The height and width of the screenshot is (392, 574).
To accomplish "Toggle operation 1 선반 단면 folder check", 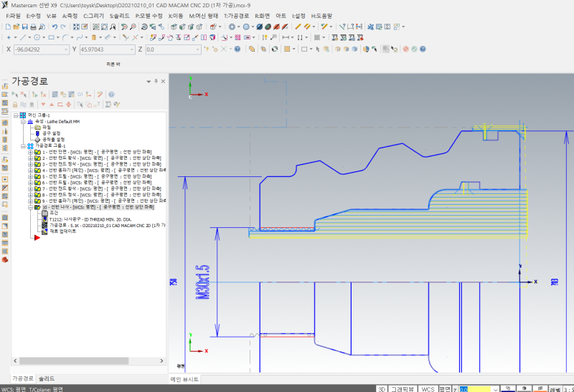I will click(38, 153).
